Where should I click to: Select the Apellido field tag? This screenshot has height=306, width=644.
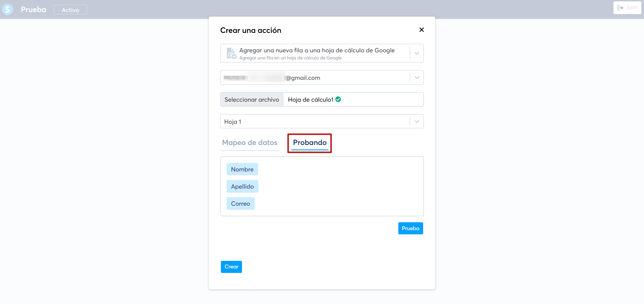coord(243,187)
